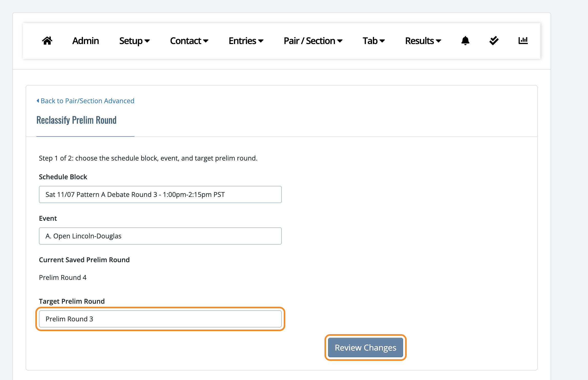
Task: Expand the Pair / Section dropdown menu
Action: (313, 41)
